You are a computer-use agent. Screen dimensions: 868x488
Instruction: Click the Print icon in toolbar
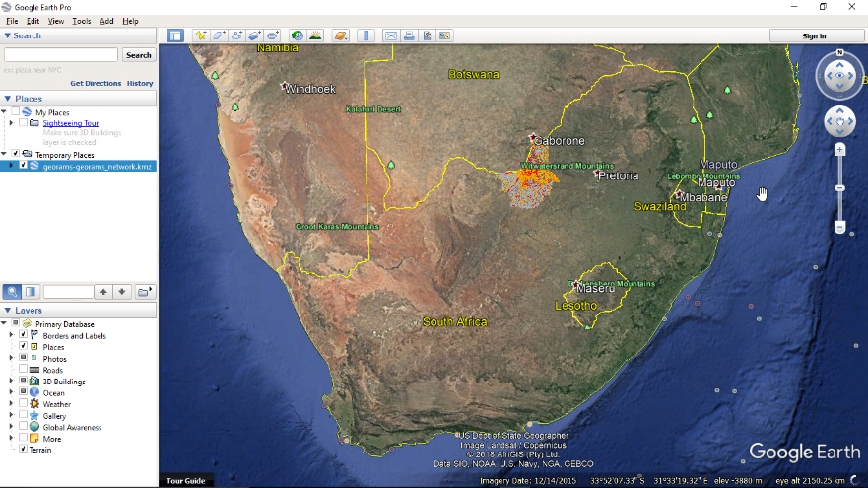tap(409, 35)
